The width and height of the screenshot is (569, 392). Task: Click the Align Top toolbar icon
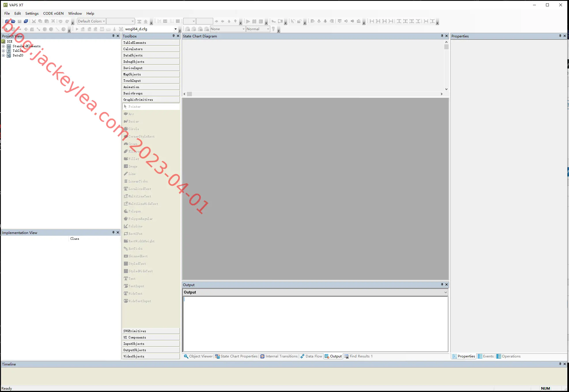(340, 21)
